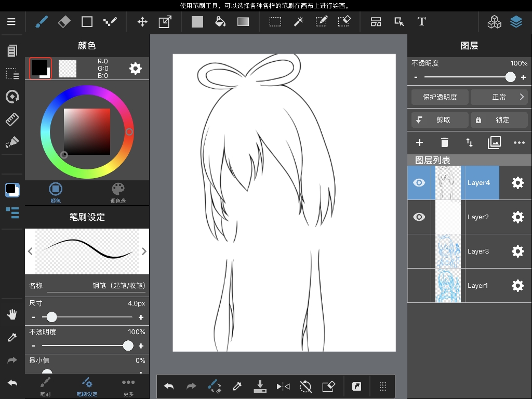Open the pen flashlight icon in sidebar
This screenshot has height=399, width=532.
(12, 142)
